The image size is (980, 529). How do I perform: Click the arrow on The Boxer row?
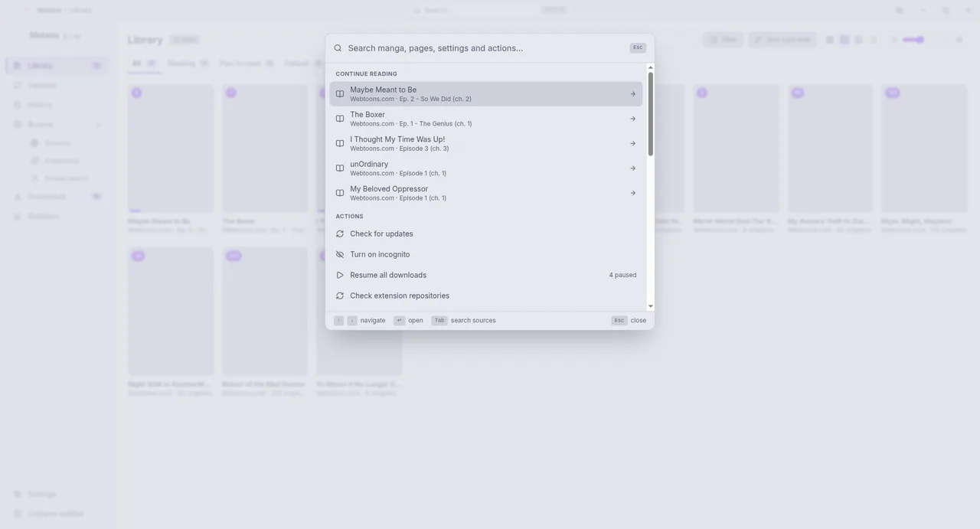point(632,119)
